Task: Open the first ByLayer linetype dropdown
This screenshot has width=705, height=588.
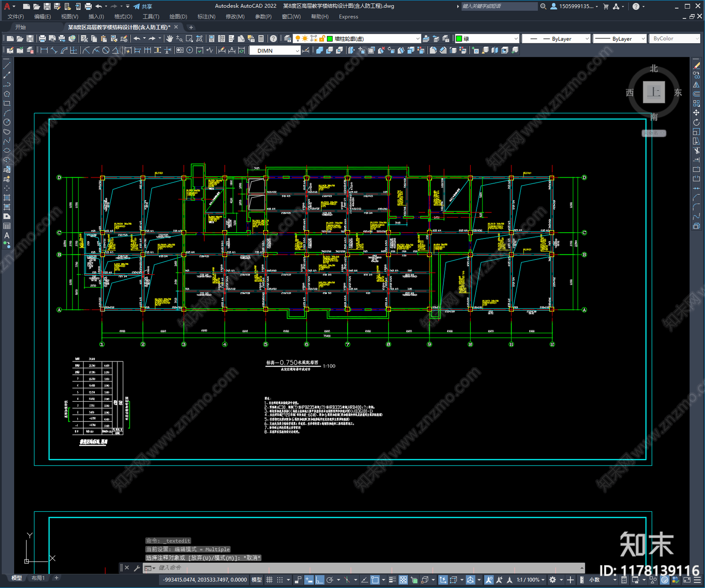Action: click(x=556, y=39)
